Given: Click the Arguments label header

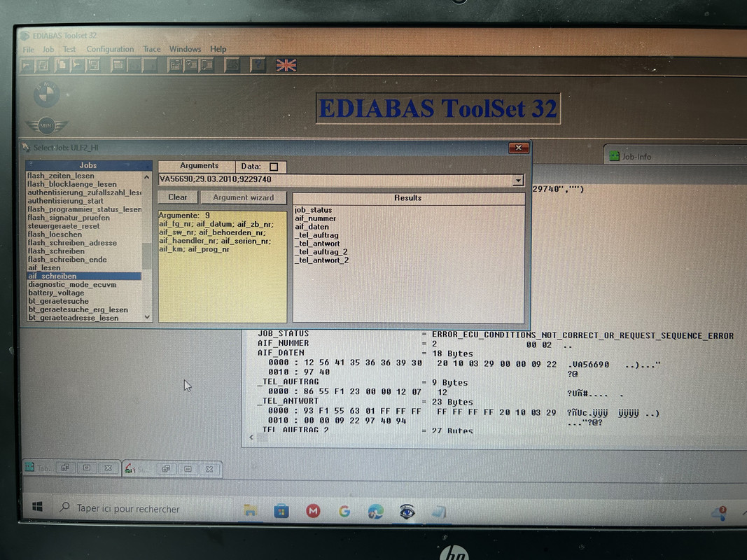Looking at the screenshot, I should tap(197, 166).
